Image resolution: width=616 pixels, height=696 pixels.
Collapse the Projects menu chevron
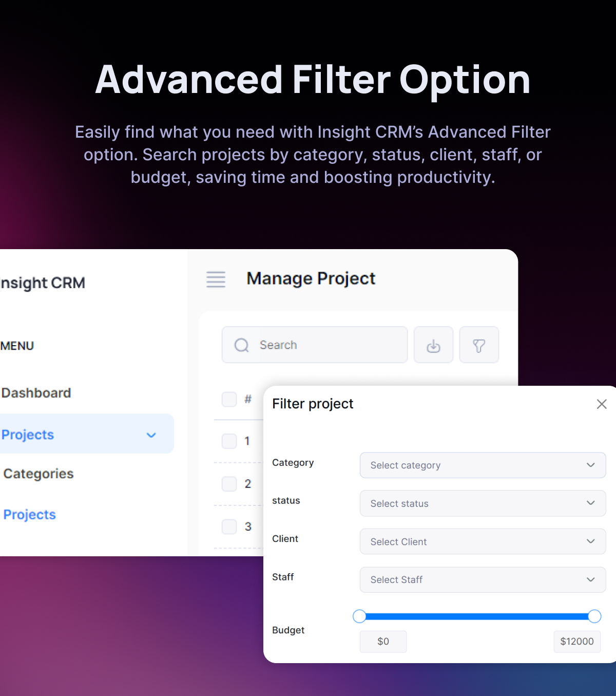tap(151, 435)
